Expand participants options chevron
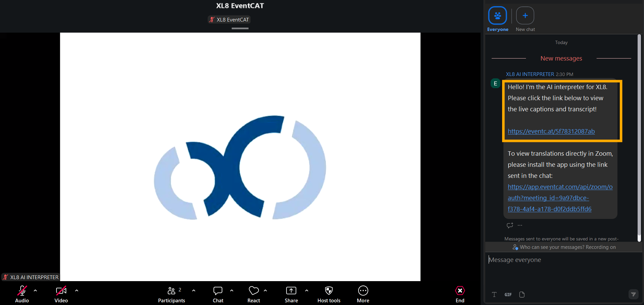The height and width of the screenshot is (305, 644). pos(194,291)
